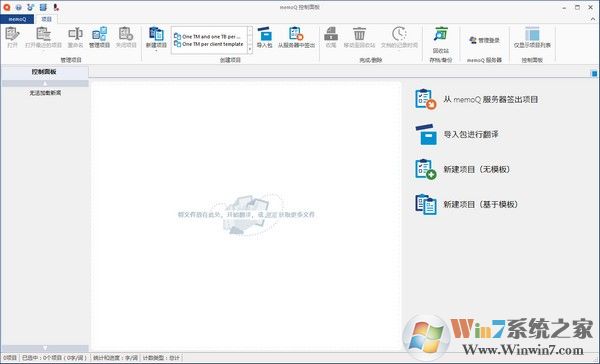This screenshot has height=364, width=600.
Task: Click the small blue square icon at far right
Action: coord(594,73)
